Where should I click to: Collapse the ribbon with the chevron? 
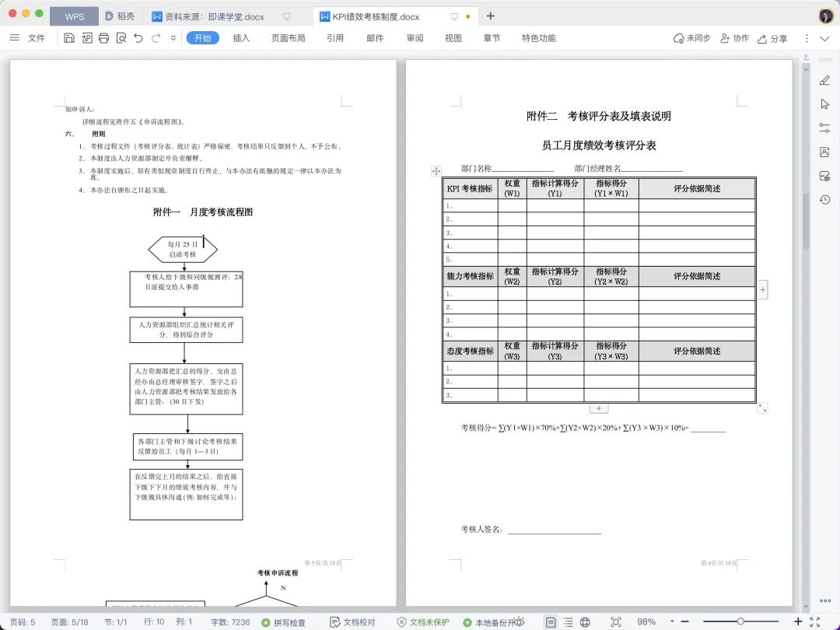click(x=825, y=39)
